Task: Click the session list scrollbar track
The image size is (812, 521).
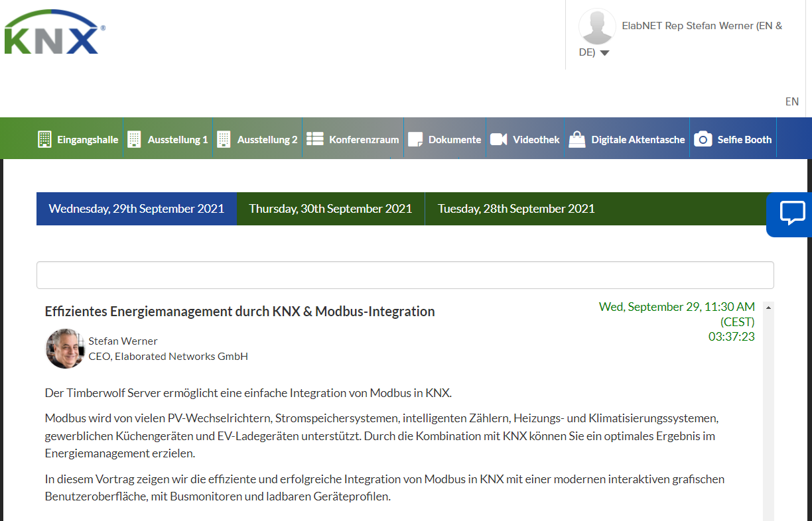Action: [x=768, y=418]
